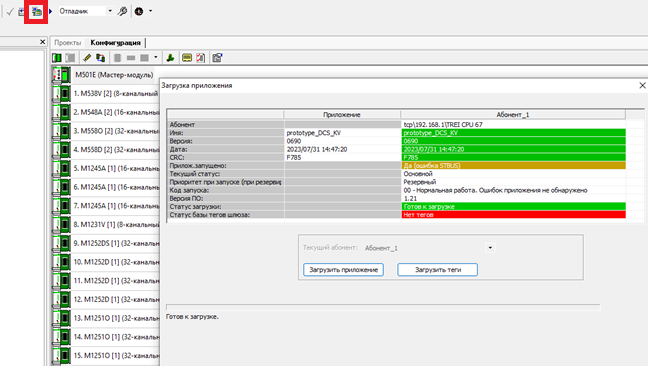Viewport: 648px width, 366px height.
Task: Click the round black clock icon
Action: [139, 12]
